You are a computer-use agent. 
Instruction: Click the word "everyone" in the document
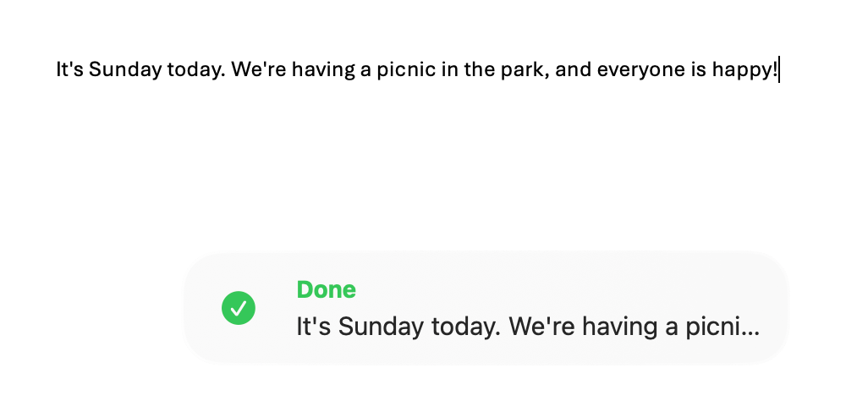641,69
